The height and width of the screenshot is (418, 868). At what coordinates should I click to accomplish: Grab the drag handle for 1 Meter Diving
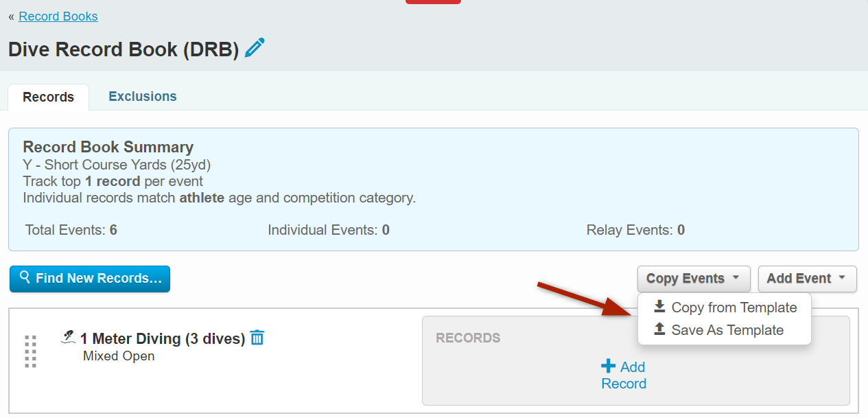(x=30, y=351)
